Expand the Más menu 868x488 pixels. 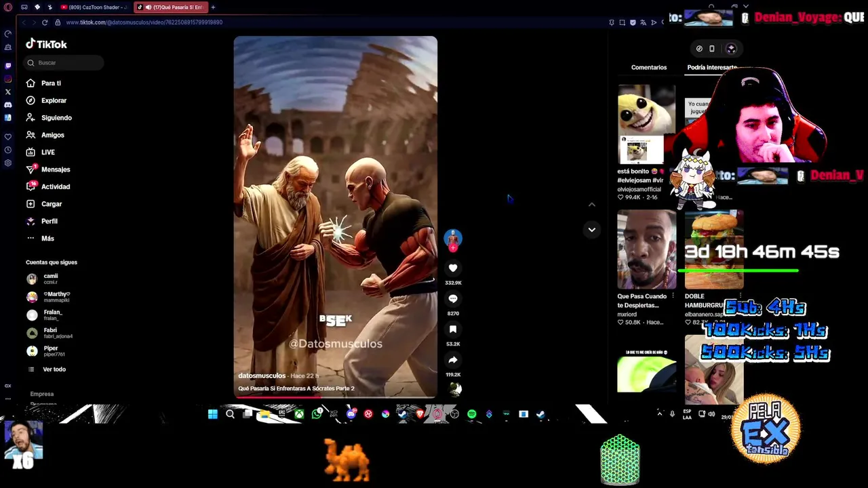pyautogui.click(x=41, y=239)
